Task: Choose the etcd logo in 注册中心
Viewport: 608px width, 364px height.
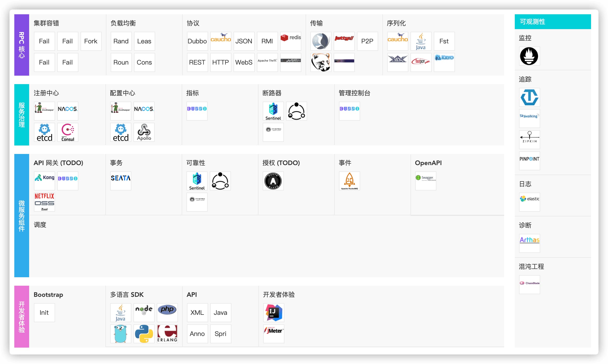Action: point(44,132)
